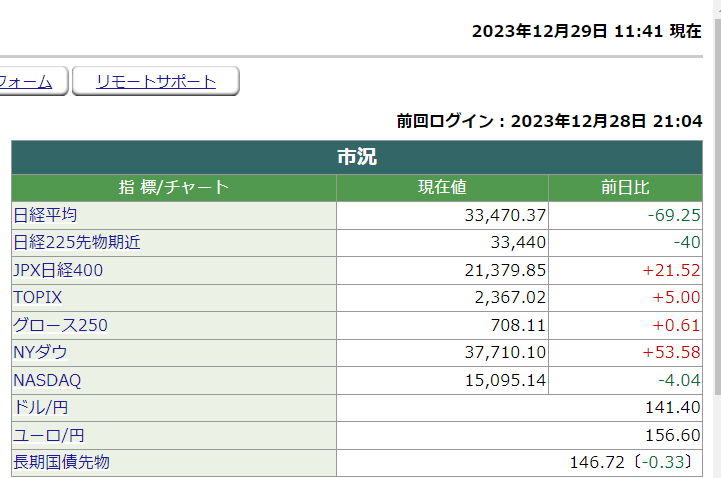Image resolution: width=721 pixels, height=478 pixels.
Task: Click the 前日比 column header
Action: pyautogui.click(x=626, y=187)
